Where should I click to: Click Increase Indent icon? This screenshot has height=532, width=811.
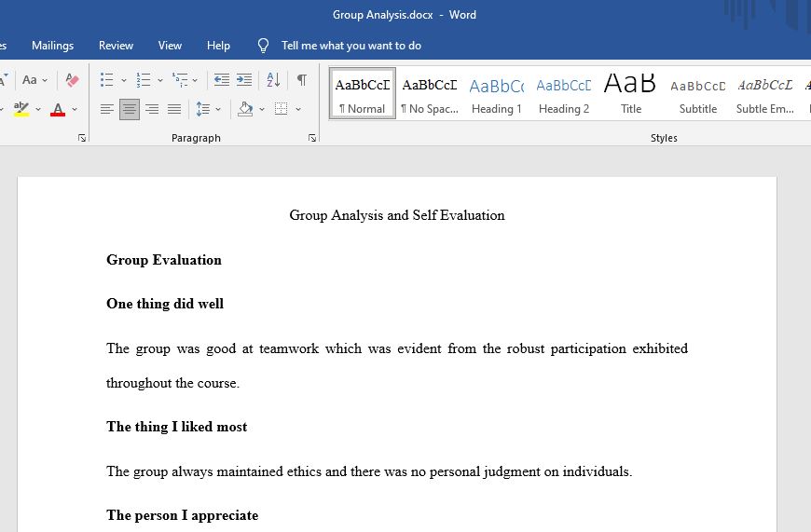tap(244, 80)
